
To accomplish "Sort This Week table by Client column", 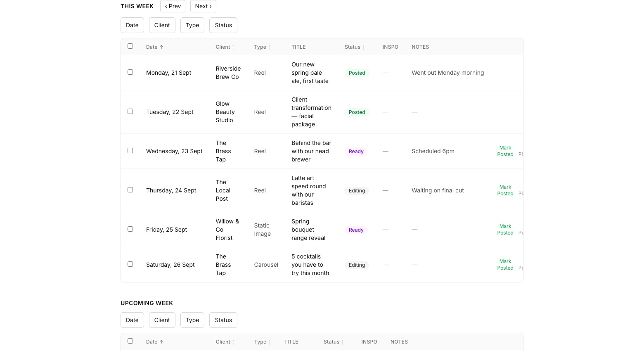I will pos(225,47).
